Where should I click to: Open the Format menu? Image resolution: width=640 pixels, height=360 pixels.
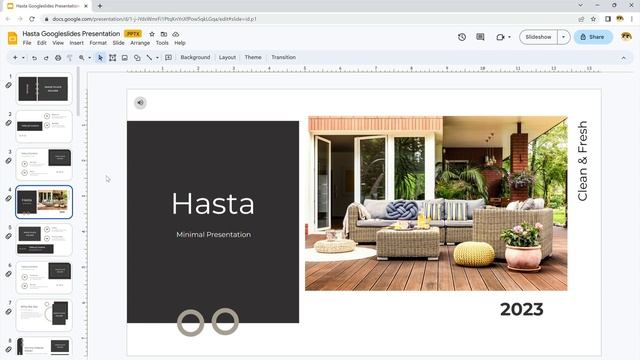click(98, 43)
